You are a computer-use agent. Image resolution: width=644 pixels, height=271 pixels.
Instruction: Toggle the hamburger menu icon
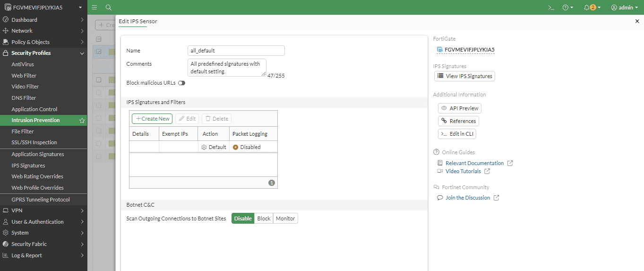pyautogui.click(x=94, y=7)
